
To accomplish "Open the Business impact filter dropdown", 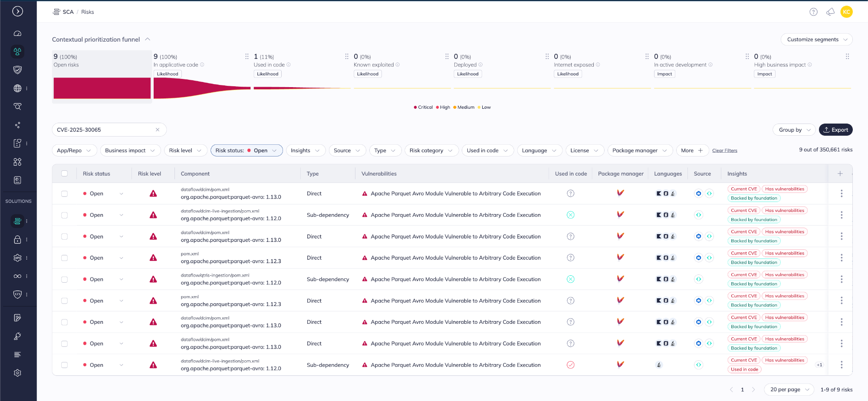I will [x=130, y=150].
